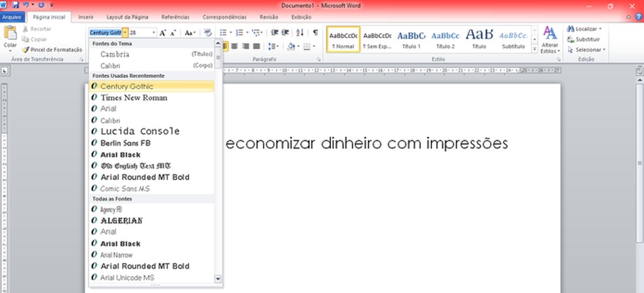The image size is (644, 293).
Task: Apply numbered list formatting
Action: pos(240,33)
